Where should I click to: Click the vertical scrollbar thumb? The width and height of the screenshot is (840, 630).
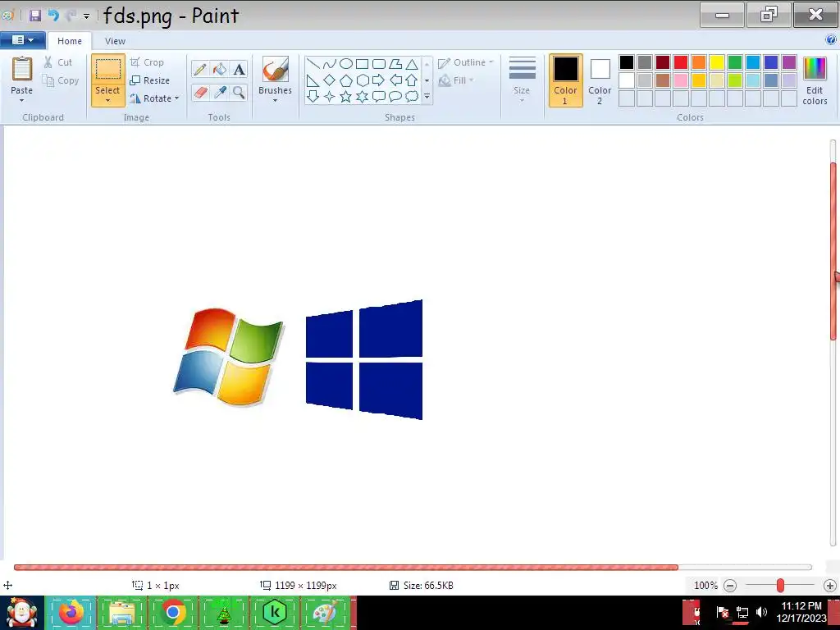pos(833,250)
